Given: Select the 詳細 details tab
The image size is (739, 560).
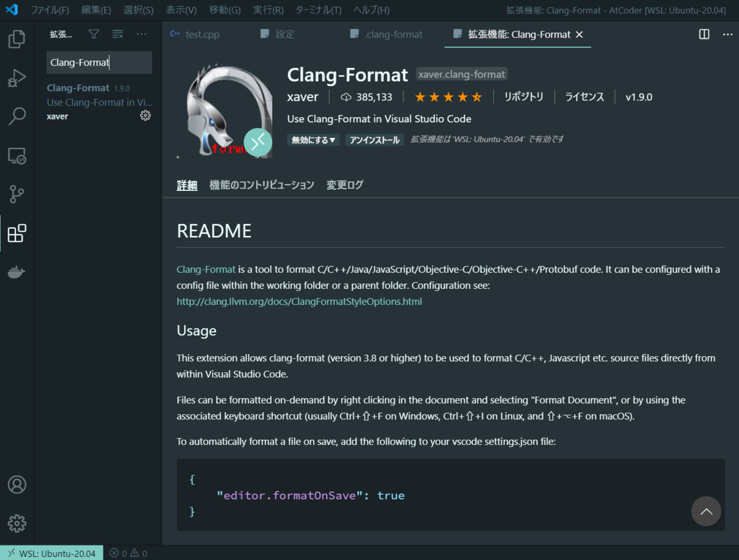Looking at the screenshot, I should (187, 185).
